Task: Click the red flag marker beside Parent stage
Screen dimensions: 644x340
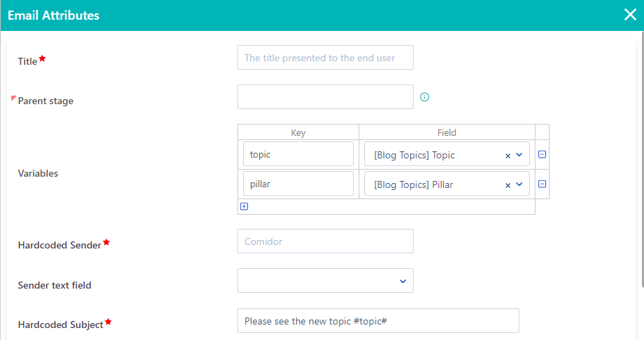Action: pos(13,98)
